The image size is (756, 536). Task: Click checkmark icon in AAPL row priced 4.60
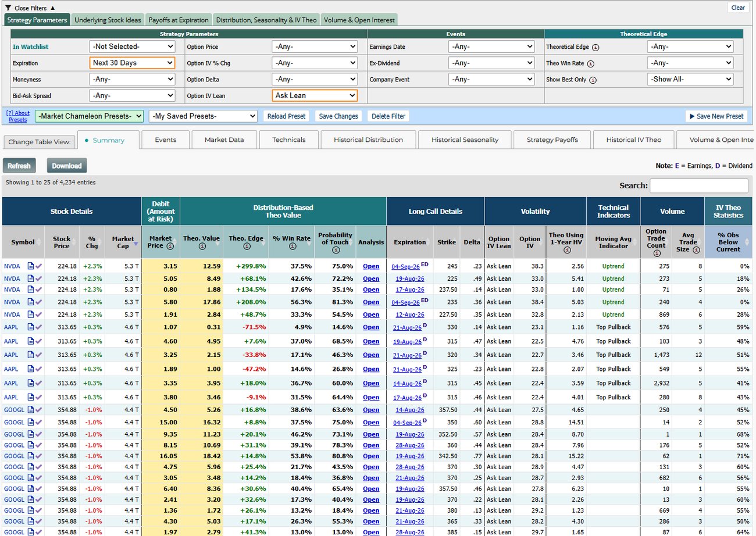pos(39,341)
